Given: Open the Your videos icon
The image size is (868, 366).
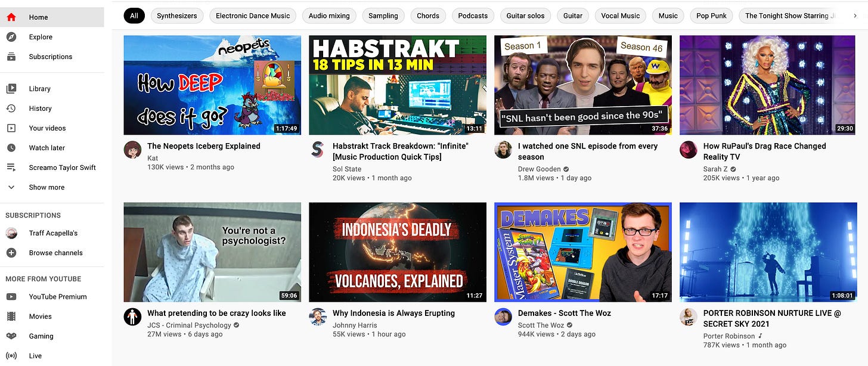Looking at the screenshot, I should pyautogui.click(x=11, y=128).
